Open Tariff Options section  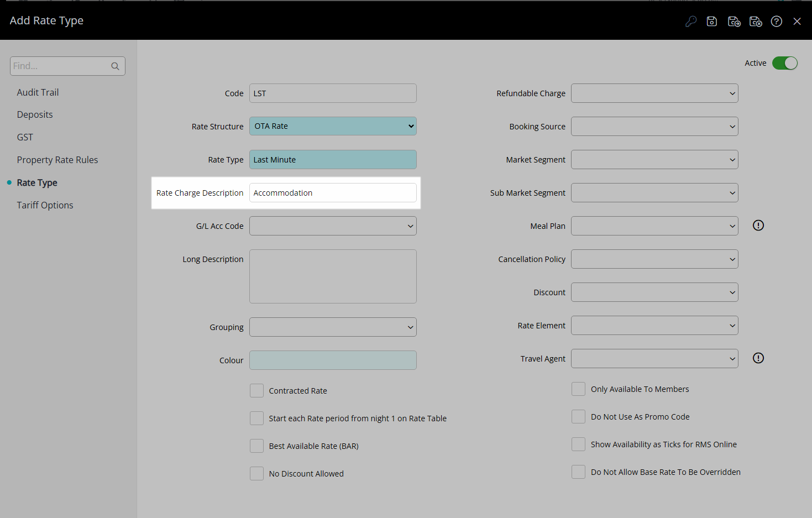click(45, 205)
